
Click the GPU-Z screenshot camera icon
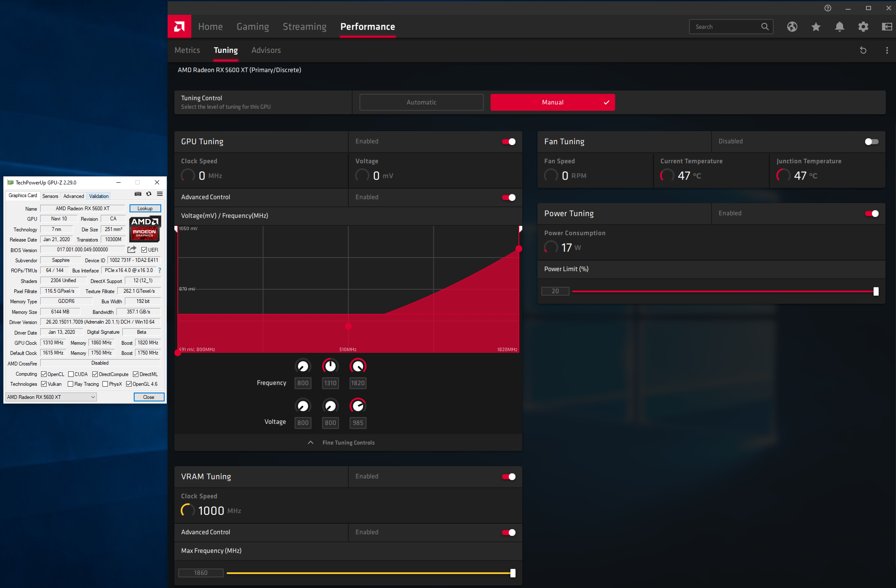point(138,194)
